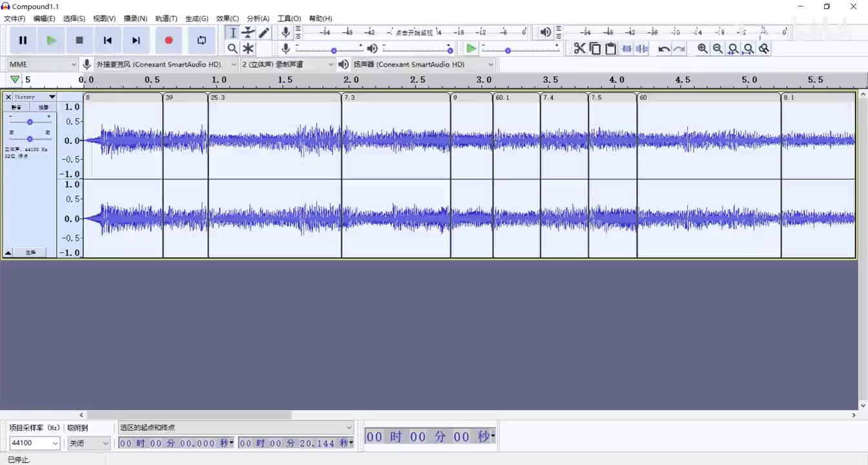Fit selection to window width
Image resolution: width=868 pixels, height=465 pixels.
(733, 48)
